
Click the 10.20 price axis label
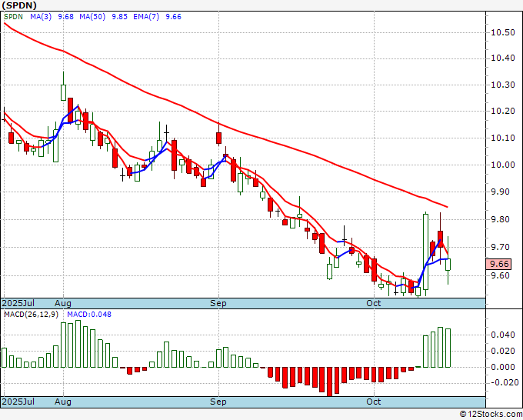coord(503,111)
